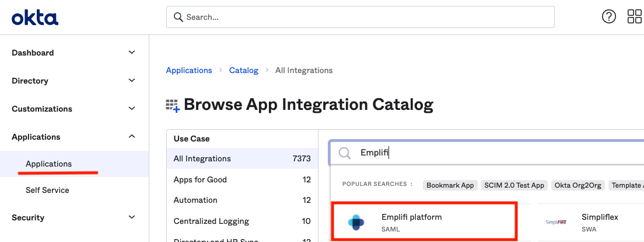Click the catalog search magnifier icon
The height and width of the screenshot is (242, 644).
pos(345,153)
